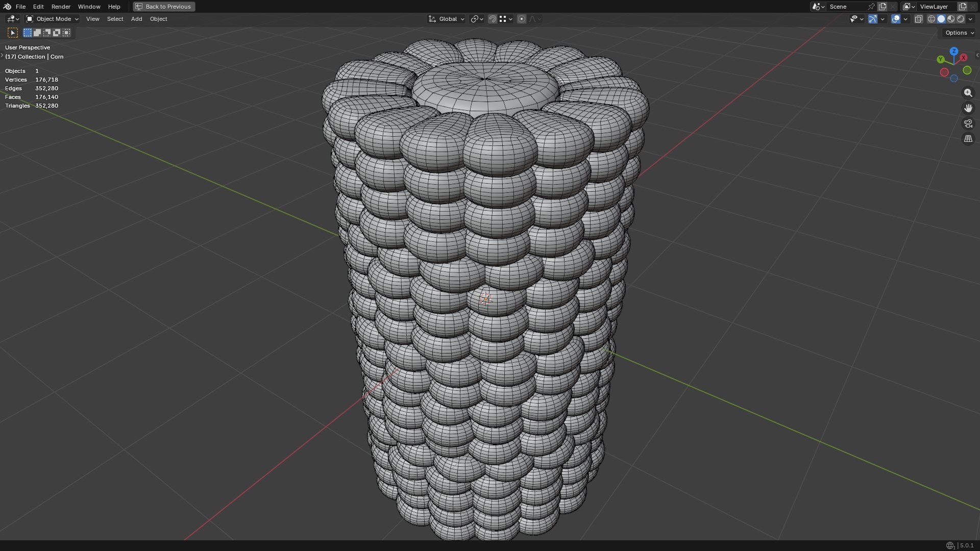This screenshot has width=980, height=551.
Task: Toggle the snap magnet icon
Action: click(492, 19)
